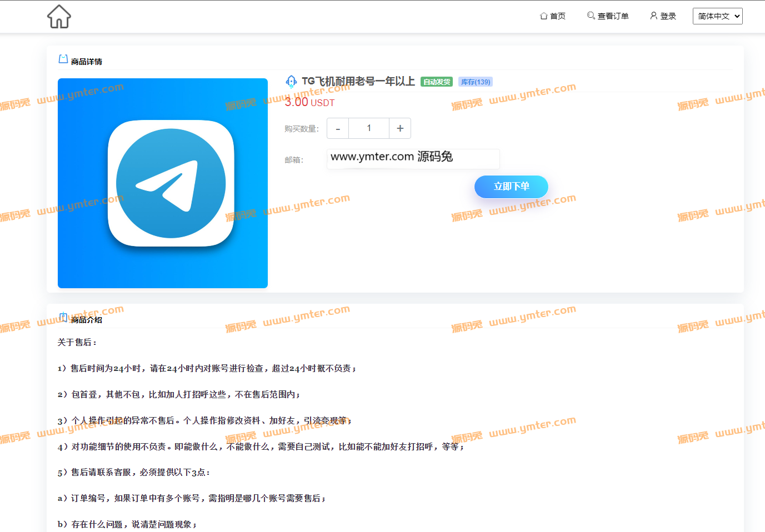Click the line starting 1）售后时间为24小时
This screenshot has width=765, height=532.
(207, 369)
